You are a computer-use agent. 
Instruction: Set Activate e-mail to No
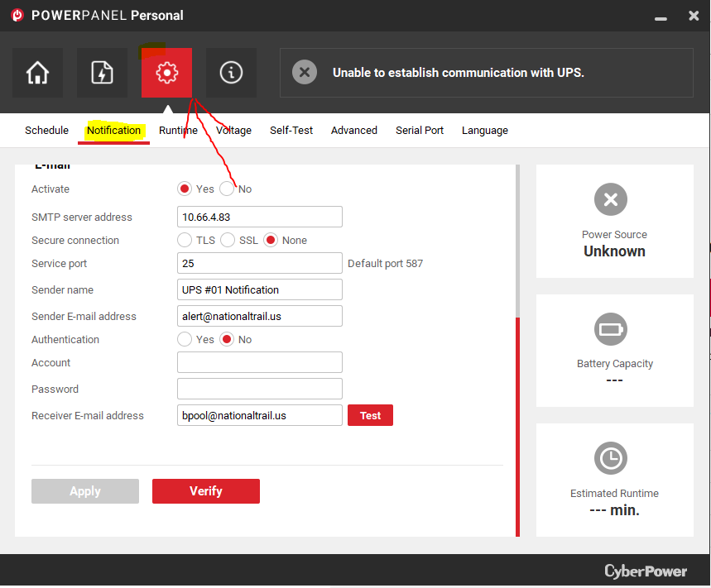227,189
